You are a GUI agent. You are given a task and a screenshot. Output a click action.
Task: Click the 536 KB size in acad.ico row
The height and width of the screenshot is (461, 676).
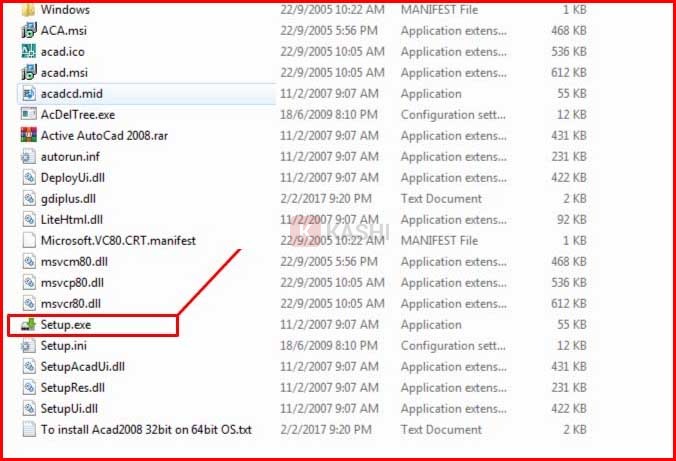tap(569, 52)
